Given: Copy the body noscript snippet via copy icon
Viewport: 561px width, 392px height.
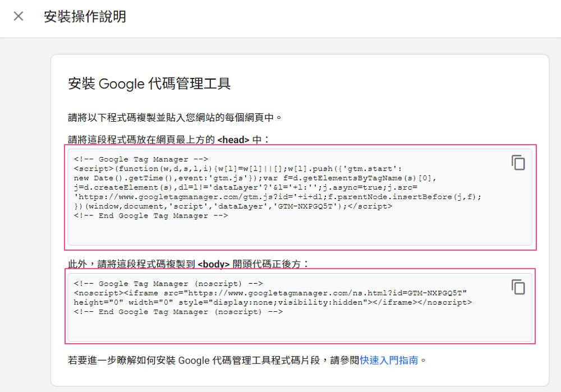Looking at the screenshot, I should click(x=518, y=287).
